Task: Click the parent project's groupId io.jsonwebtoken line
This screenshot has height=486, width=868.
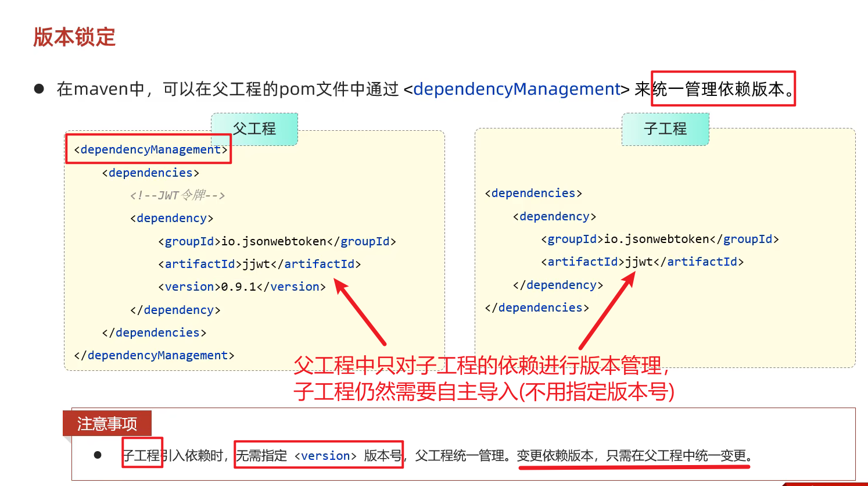Action: pyautogui.click(x=277, y=241)
